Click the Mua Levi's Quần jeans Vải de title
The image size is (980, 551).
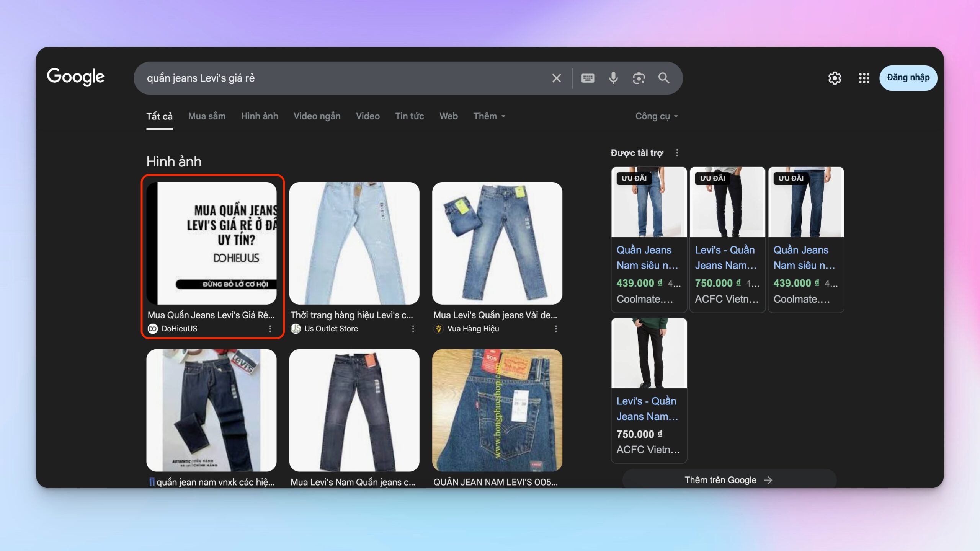[495, 315]
